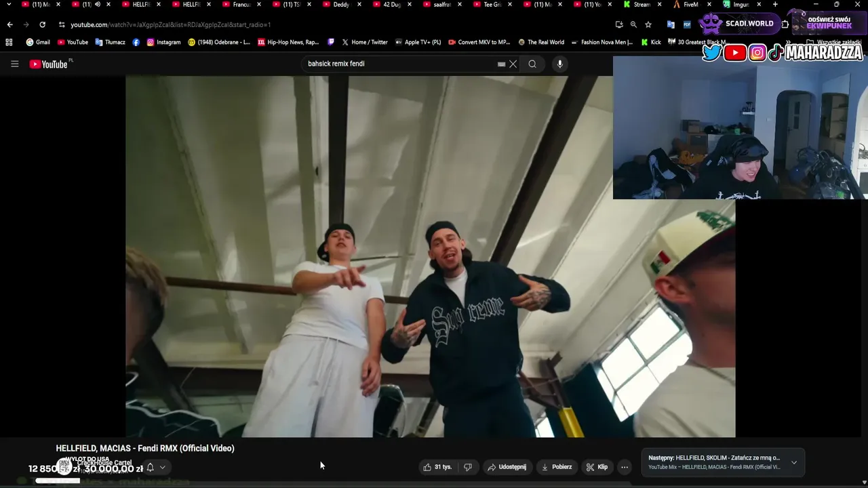Open the Gmail bookmark
Screen dimensions: 868x488
click(x=38, y=42)
